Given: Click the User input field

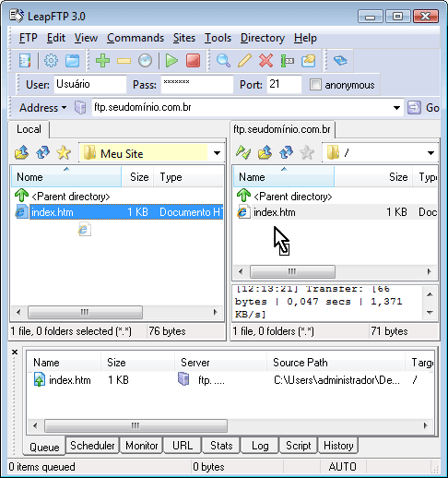Looking at the screenshot, I should pyautogui.click(x=90, y=84).
